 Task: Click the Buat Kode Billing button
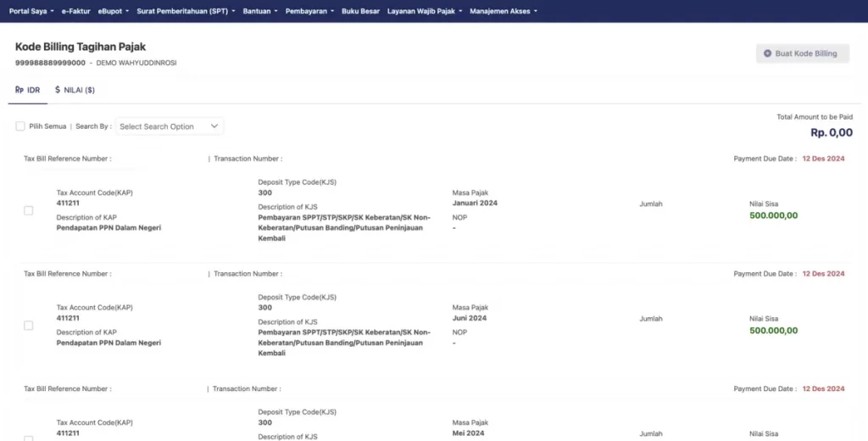click(802, 53)
